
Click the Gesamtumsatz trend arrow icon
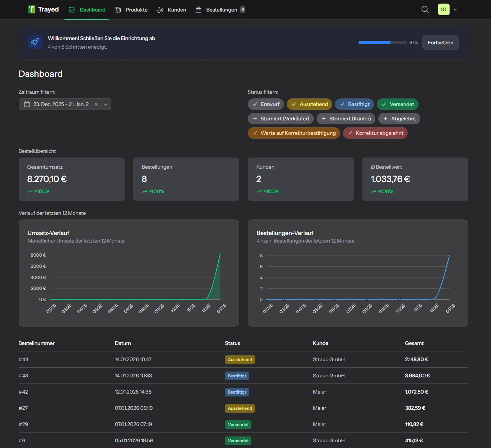[30, 191]
